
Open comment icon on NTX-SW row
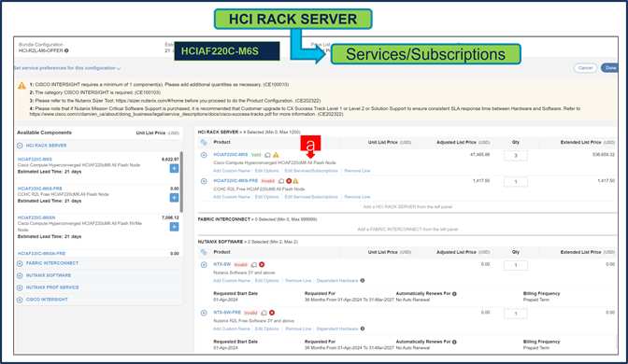tap(254, 265)
